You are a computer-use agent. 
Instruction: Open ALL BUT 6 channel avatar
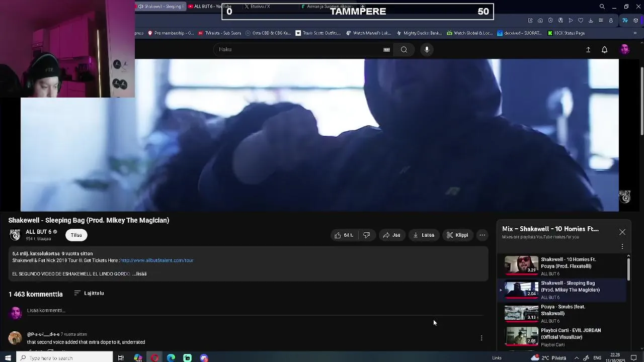click(15, 235)
